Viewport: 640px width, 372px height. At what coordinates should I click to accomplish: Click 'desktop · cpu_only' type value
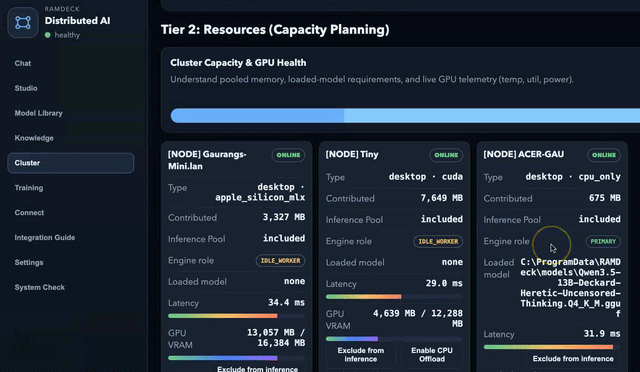click(573, 177)
